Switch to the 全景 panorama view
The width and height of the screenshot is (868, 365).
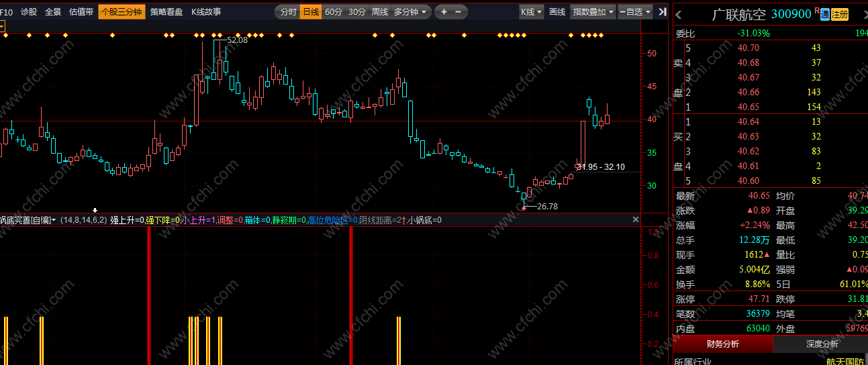53,12
